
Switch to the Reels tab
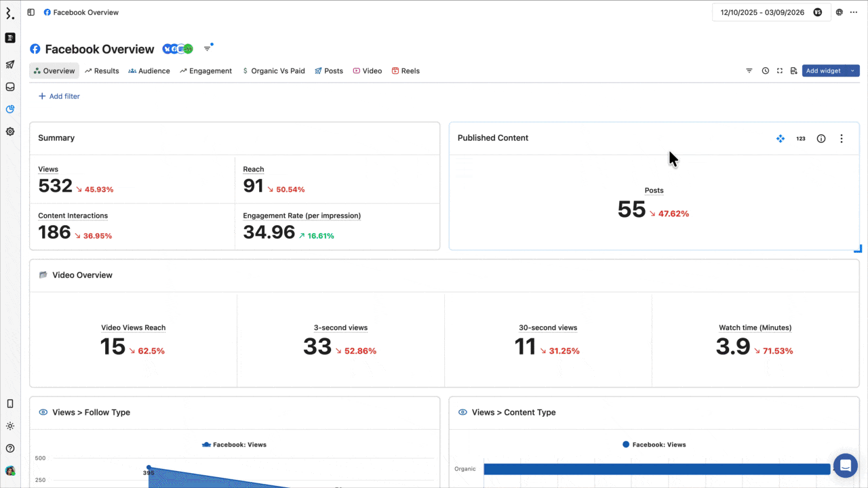pyautogui.click(x=406, y=70)
